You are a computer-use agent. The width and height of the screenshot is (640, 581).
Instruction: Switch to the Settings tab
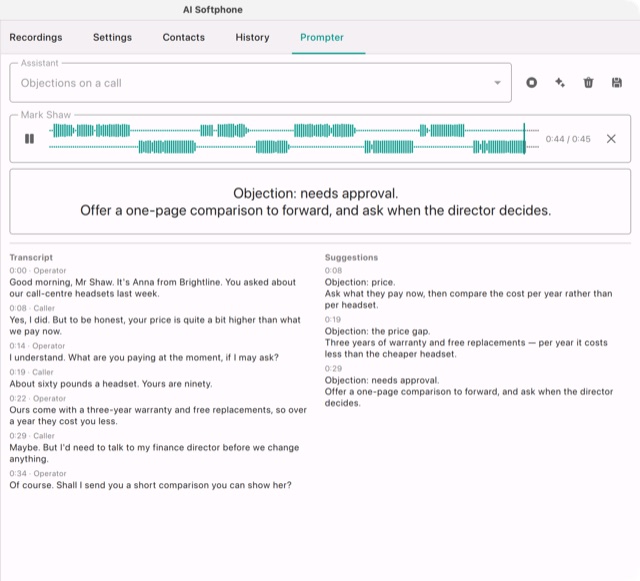pos(112,37)
